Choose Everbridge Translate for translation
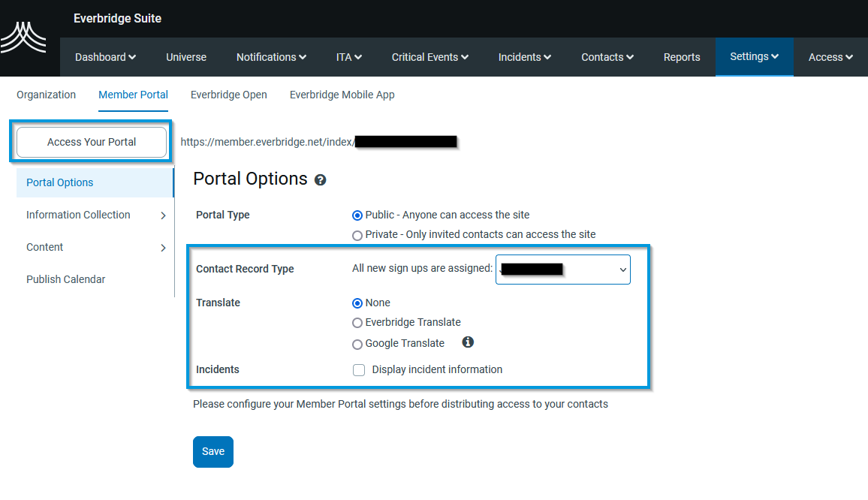 coord(357,322)
